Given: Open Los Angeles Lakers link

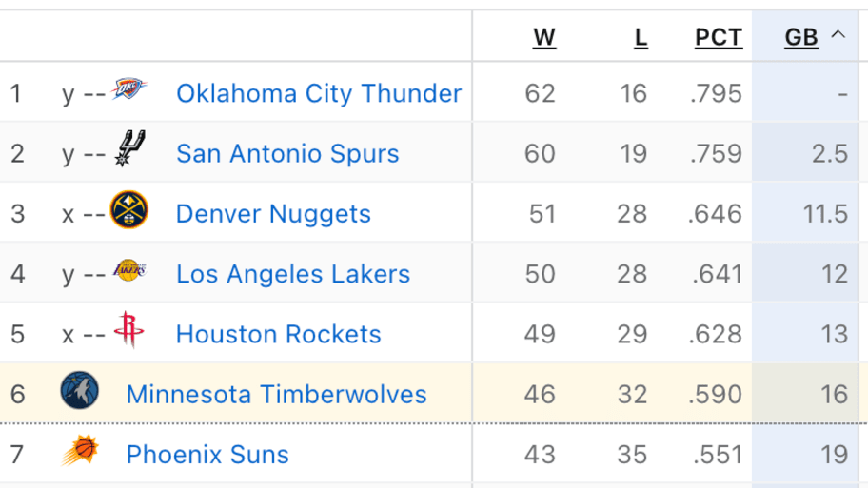Looking at the screenshot, I should point(293,274).
